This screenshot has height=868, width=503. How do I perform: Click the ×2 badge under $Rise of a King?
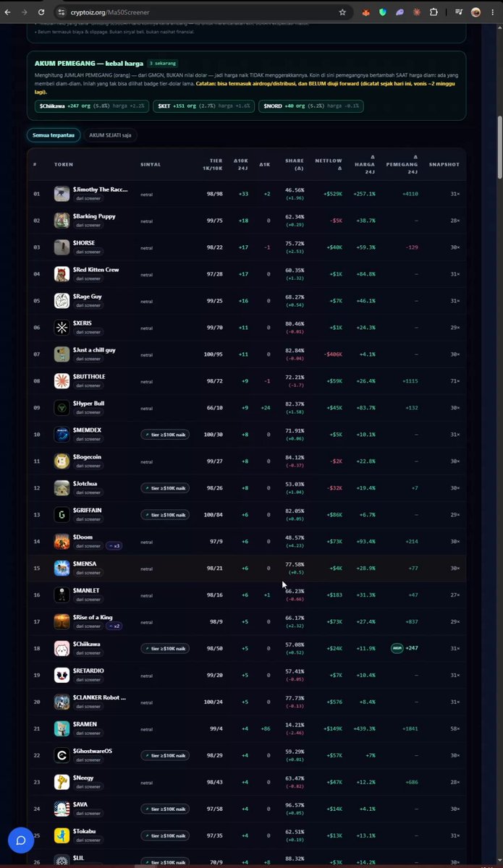click(114, 626)
